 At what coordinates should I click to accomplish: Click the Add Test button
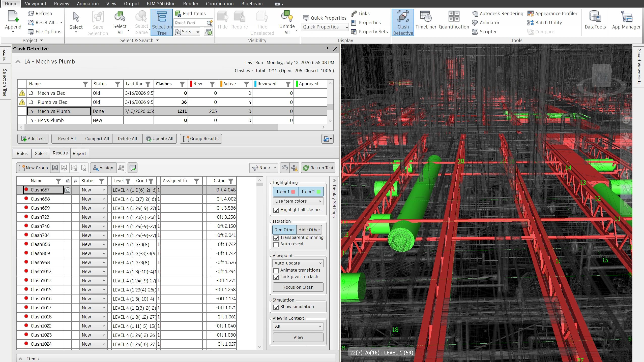tap(33, 139)
